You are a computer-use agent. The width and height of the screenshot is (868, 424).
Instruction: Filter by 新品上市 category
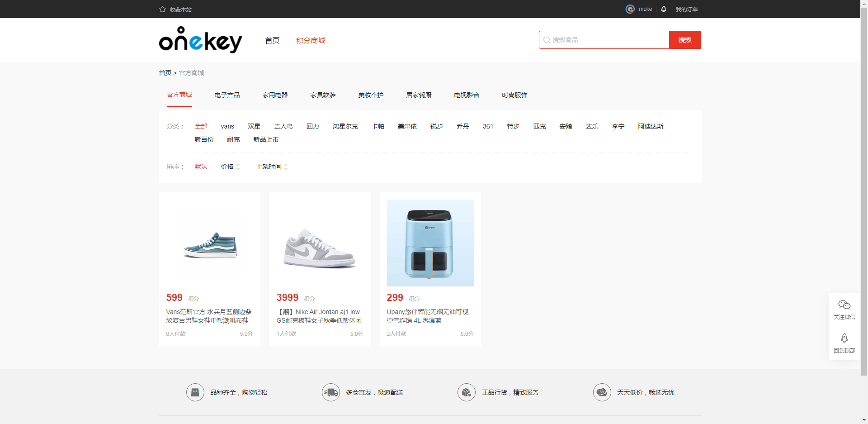(x=266, y=139)
